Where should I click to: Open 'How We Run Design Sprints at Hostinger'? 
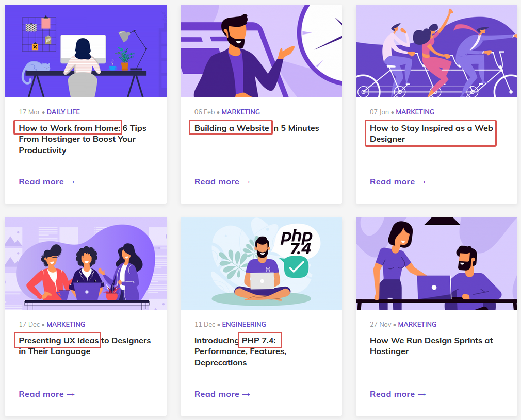[431, 346]
